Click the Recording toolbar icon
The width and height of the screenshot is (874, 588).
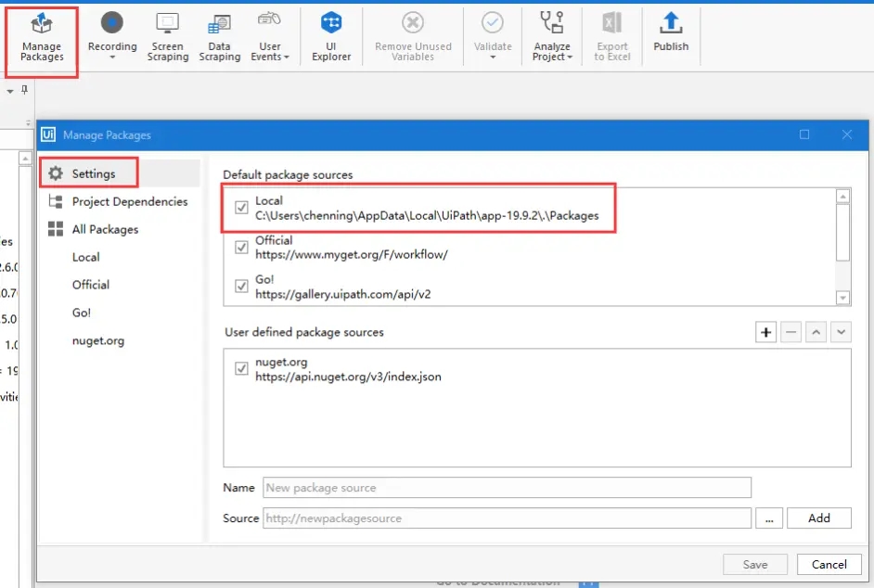(112, 23)
